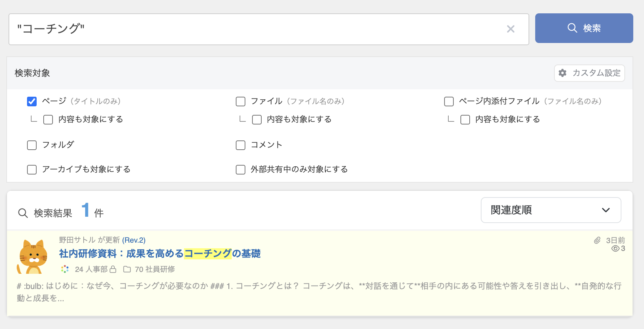The image size is (644, 329).
Task: Open the 関連度順 sort dropdown
Action: (x=550, y=210)
